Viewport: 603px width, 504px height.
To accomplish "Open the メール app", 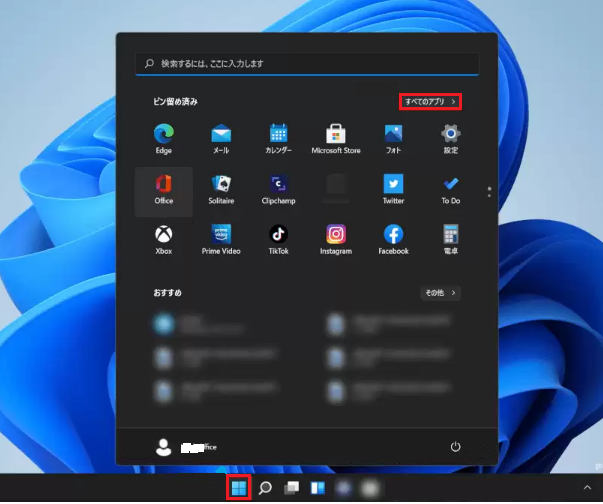I will coord(221,140).
